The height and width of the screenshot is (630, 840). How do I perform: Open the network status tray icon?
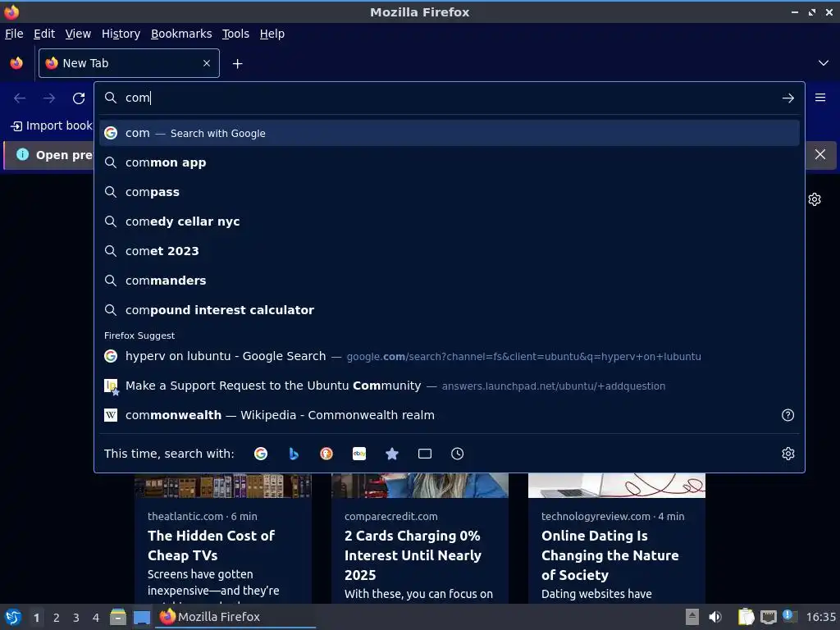pyautogui.click(x=768, y=617)
